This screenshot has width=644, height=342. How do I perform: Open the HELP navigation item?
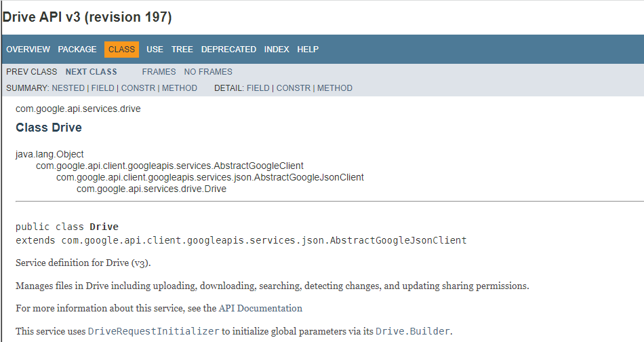(x=308, y=50)
